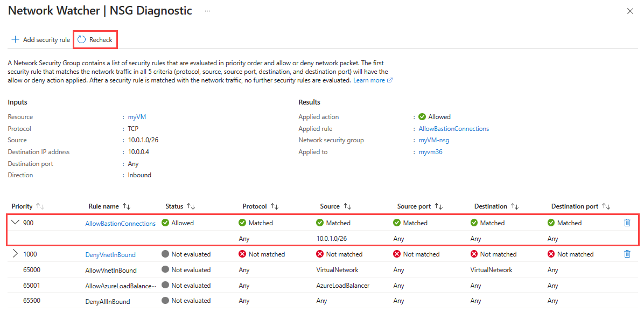The width and height of the screenshot is (644, 312).
Task: Click the plus icon for Add security rule
Action: 15,39
